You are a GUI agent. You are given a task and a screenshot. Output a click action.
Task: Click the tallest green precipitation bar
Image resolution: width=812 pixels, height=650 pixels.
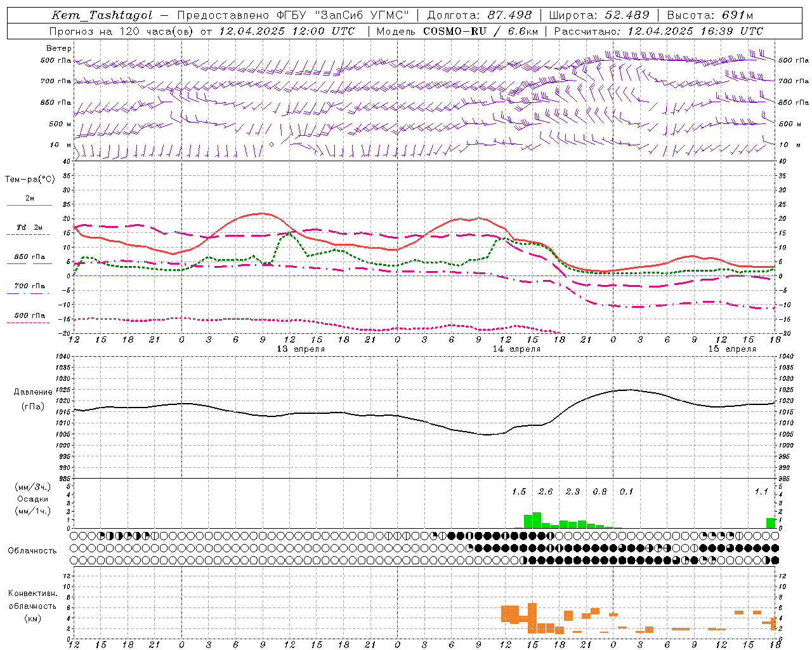(537, 521)
